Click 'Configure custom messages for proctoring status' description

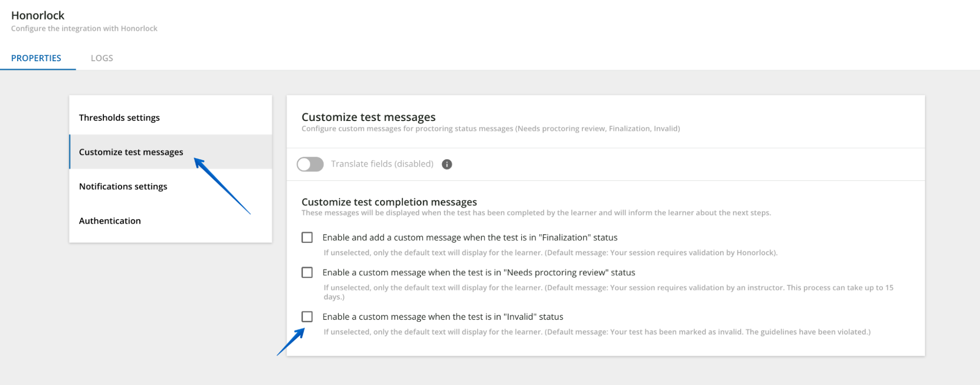point(491,128)
